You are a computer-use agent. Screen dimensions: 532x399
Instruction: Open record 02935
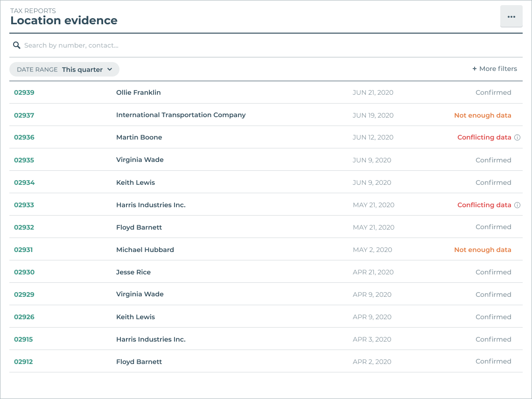tap(24, 160)
